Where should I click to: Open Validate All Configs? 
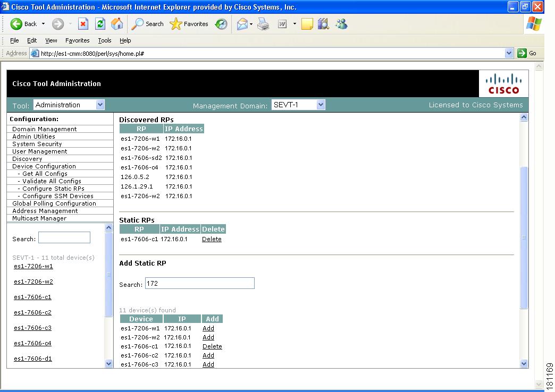click(x=52, y=181)
